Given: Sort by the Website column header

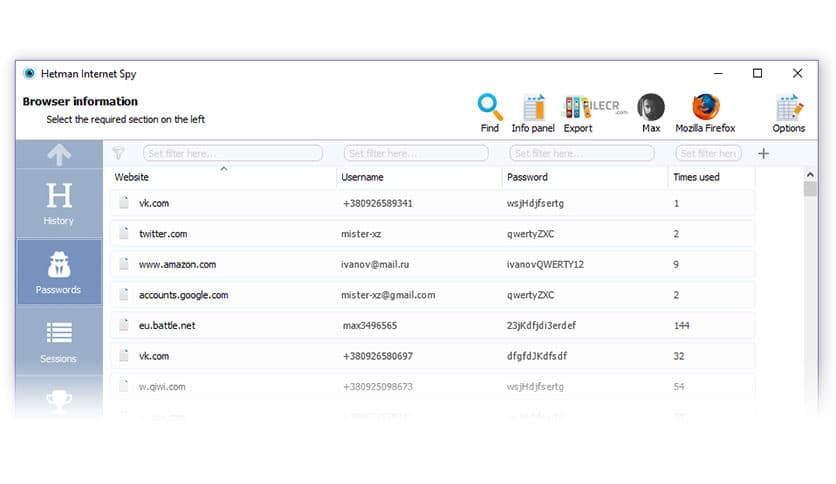Looking at the screenshot, I should [x=132, y=177].
